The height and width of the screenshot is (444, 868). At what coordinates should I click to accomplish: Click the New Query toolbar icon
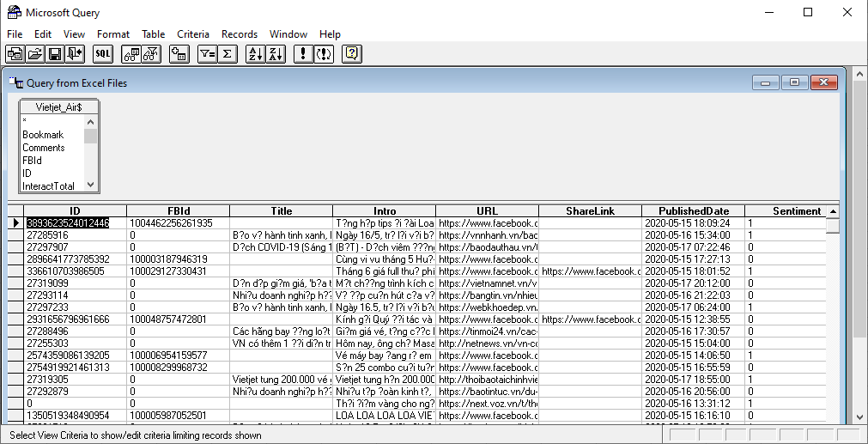point(15,54)
